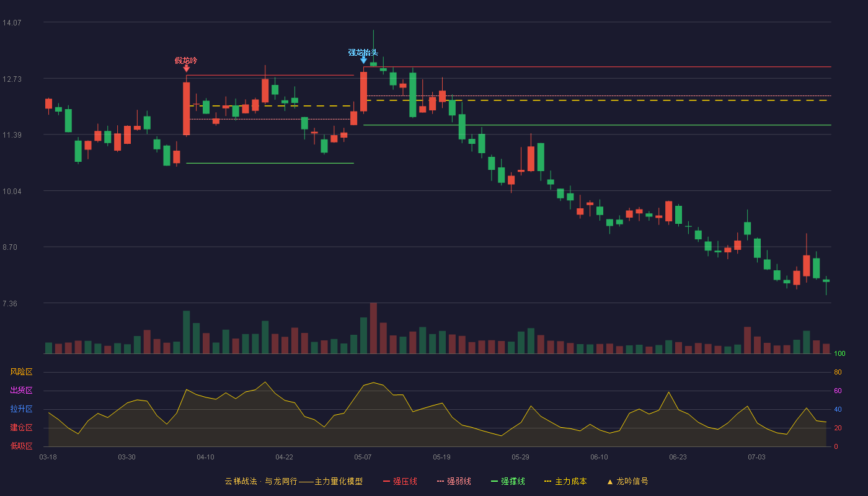868x496 pixels.
Task: Click the 04-22 date label
Action: [x=284, y=457]
